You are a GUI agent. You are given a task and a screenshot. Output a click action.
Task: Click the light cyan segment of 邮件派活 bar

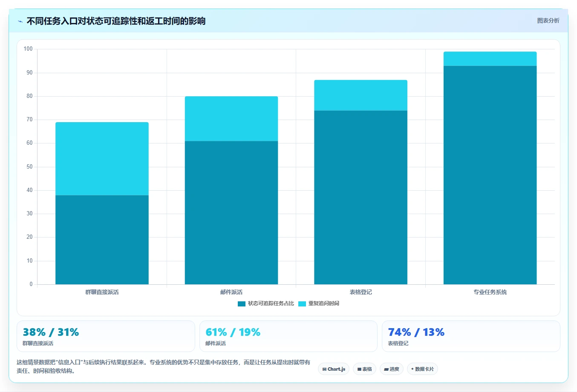coord(231,119)
